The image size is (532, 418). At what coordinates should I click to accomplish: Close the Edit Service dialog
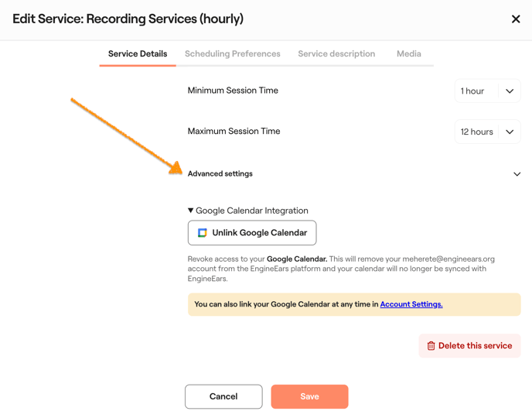[x=516, y=19]
